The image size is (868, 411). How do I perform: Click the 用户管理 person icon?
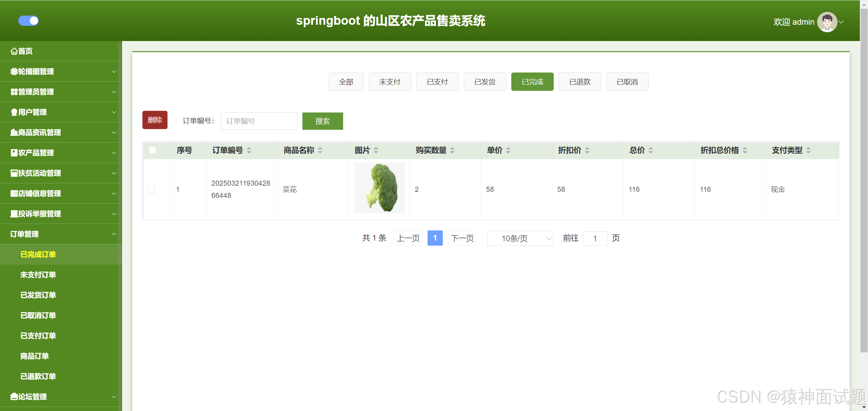pyautogui.click(x=14, y=112)
